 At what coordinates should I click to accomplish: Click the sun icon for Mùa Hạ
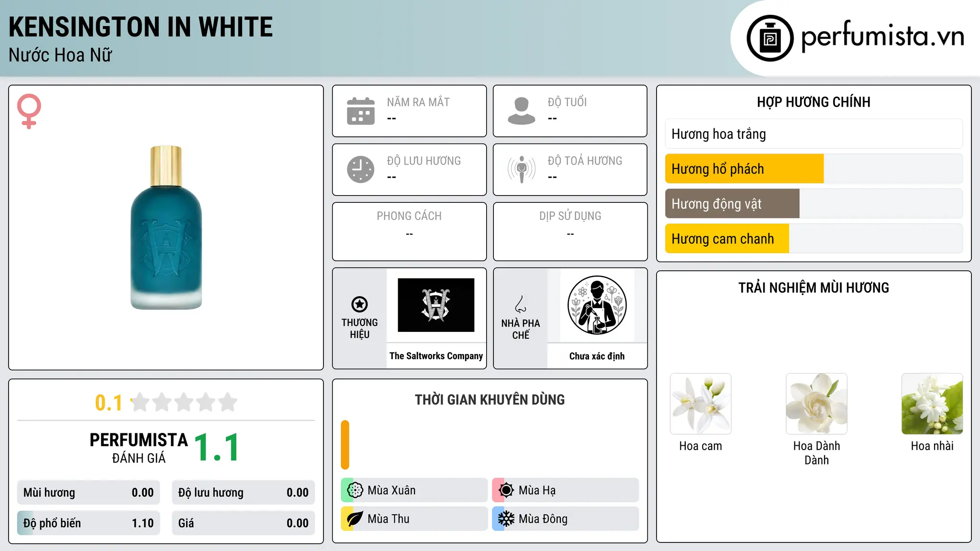(x=506, y=490)
